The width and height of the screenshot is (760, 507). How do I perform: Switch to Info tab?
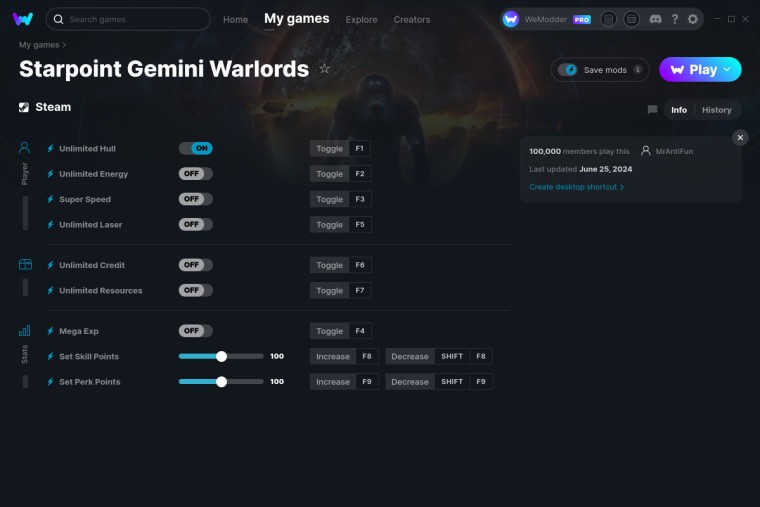click(x=679, y=110)
